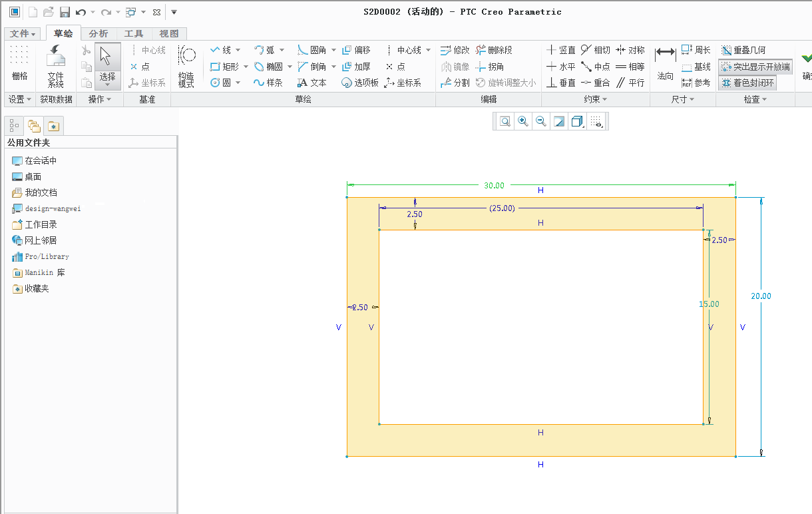The width and height of the screenshot is (812, 514).
Task: Apply the Vertical (竖直) constraint
Action: 560,50
